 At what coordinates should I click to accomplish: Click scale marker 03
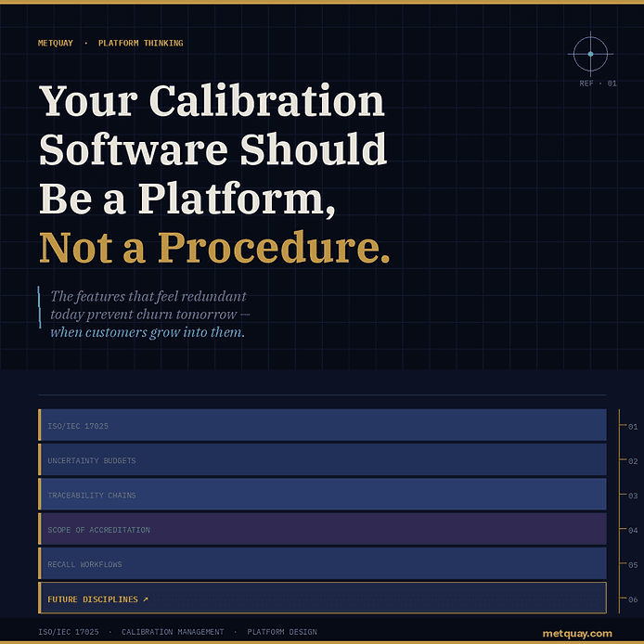[633, 496]
